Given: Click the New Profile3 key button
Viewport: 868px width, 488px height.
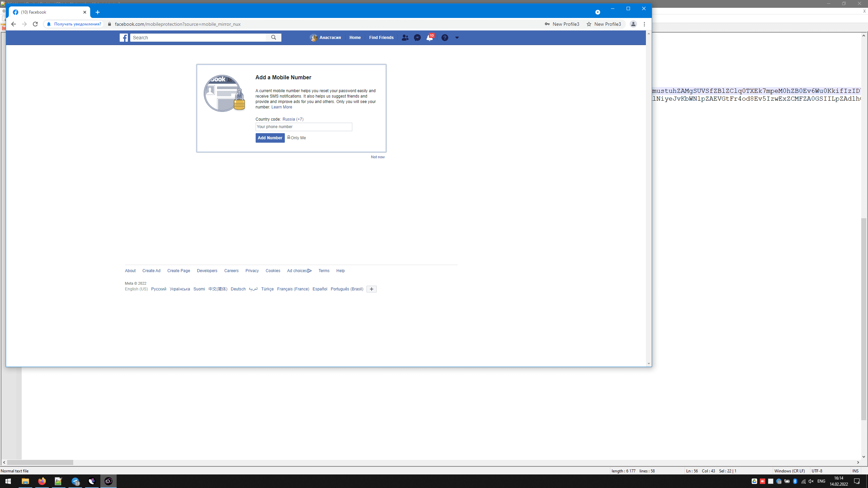Looking at the screenshot, I should pyautogui.click(x=562, y=24).
